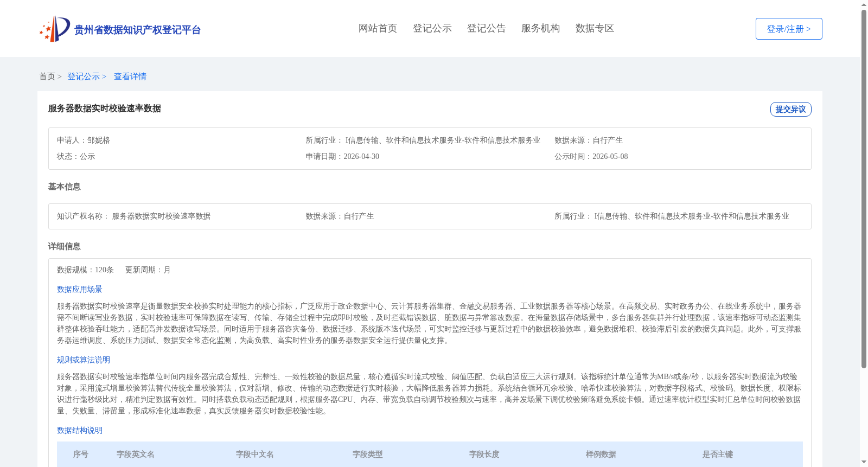Click the 字段长度 column header
The width and height of the screenshot is (868, 467).
(x=484, y=455)
